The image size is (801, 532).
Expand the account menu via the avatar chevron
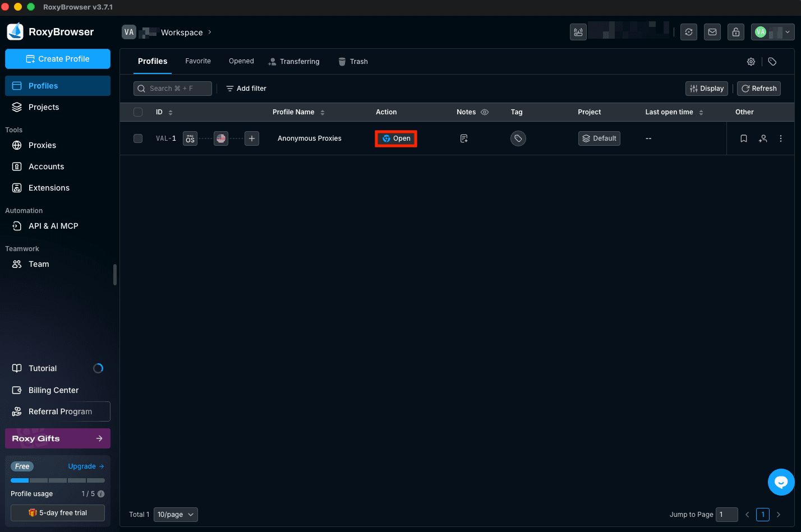(x=787, y=32)
